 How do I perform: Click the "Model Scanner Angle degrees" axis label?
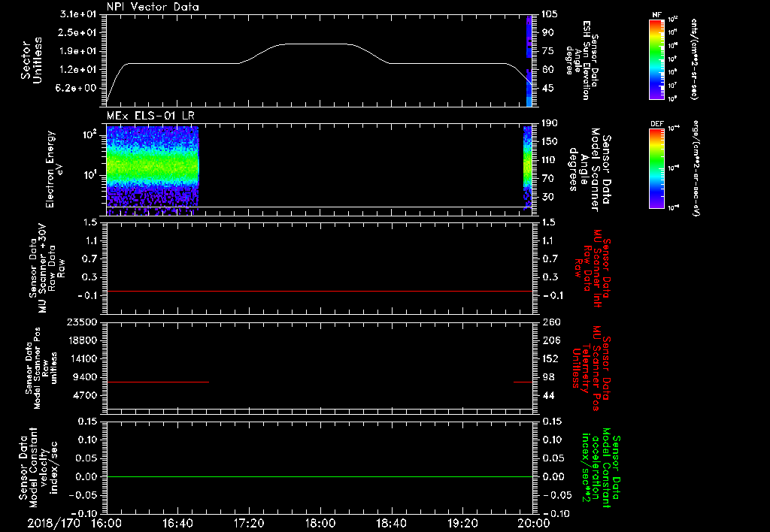click(591, 170)
